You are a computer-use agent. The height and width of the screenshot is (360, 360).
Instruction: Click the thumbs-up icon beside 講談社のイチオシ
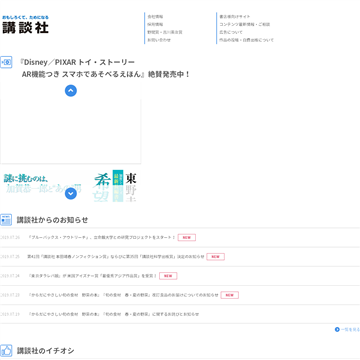[6, 350]
